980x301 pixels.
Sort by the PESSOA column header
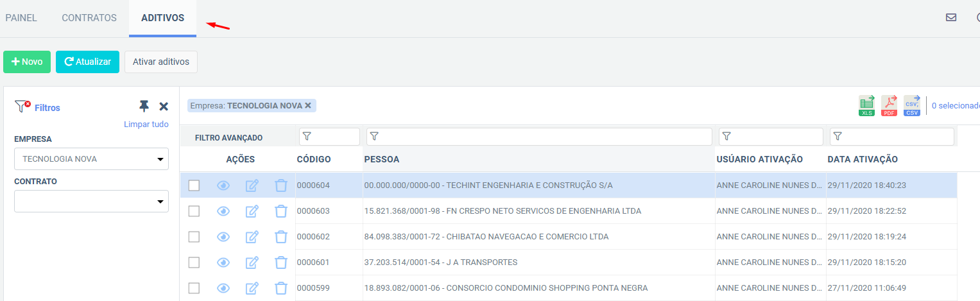pos(381,159)
